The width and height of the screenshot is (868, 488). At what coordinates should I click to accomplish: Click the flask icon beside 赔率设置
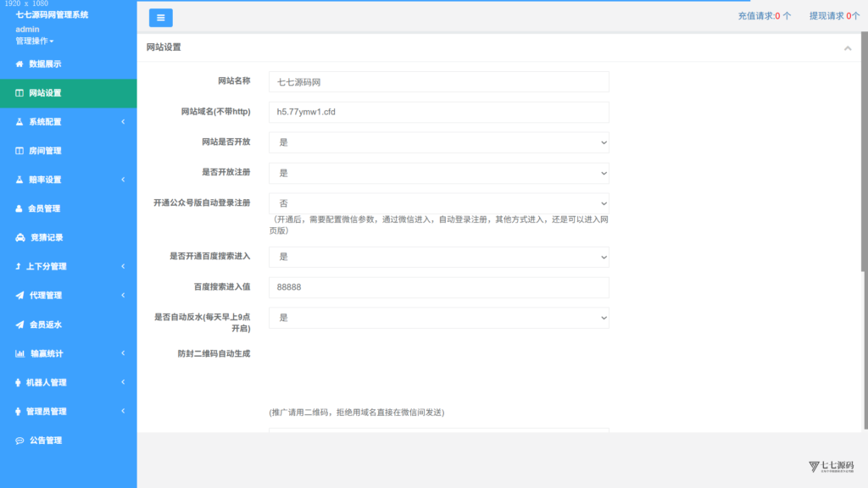[x=19, y=180]
